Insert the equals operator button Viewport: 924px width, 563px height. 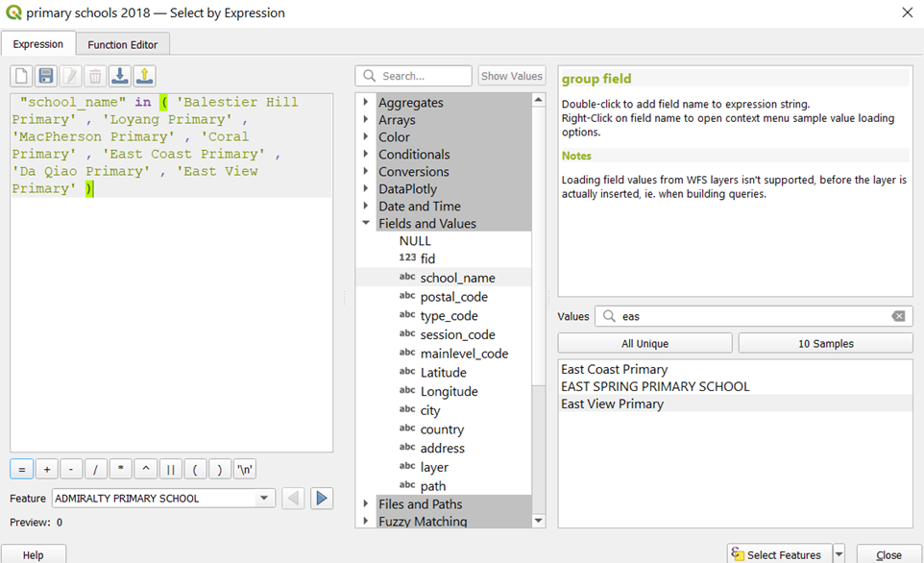[21, 469]
